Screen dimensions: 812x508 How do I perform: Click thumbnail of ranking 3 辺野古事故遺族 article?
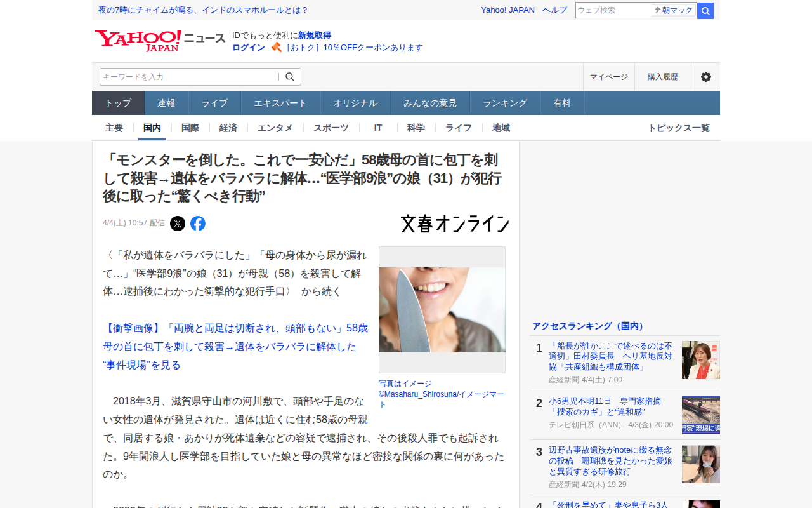click(x=701, y=464)
